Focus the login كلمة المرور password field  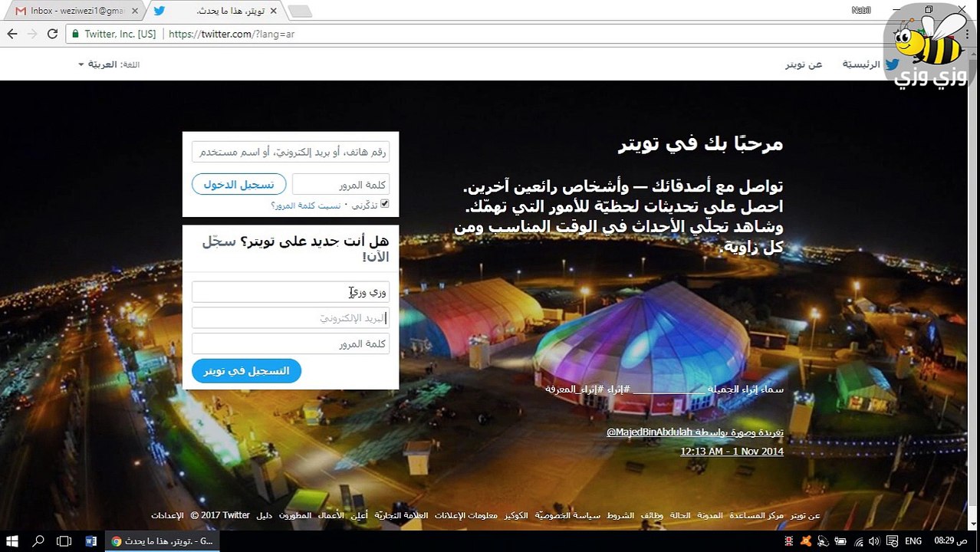(x=340, y=185)
